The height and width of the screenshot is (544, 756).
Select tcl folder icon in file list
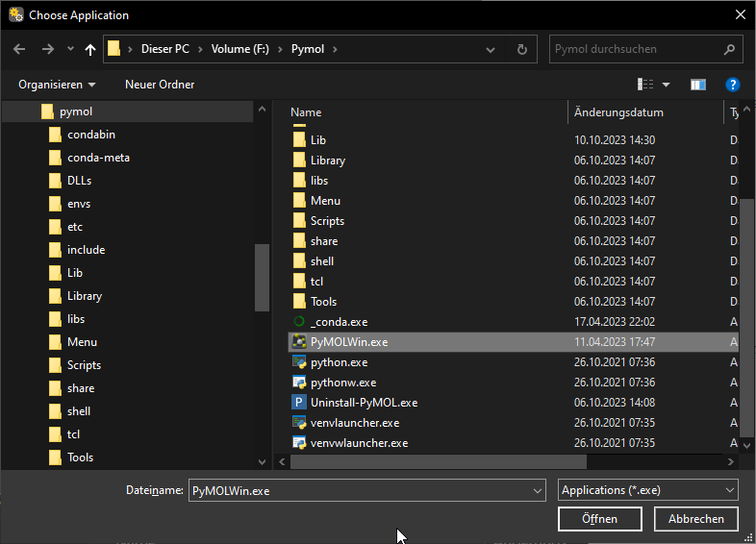[299, 282]
